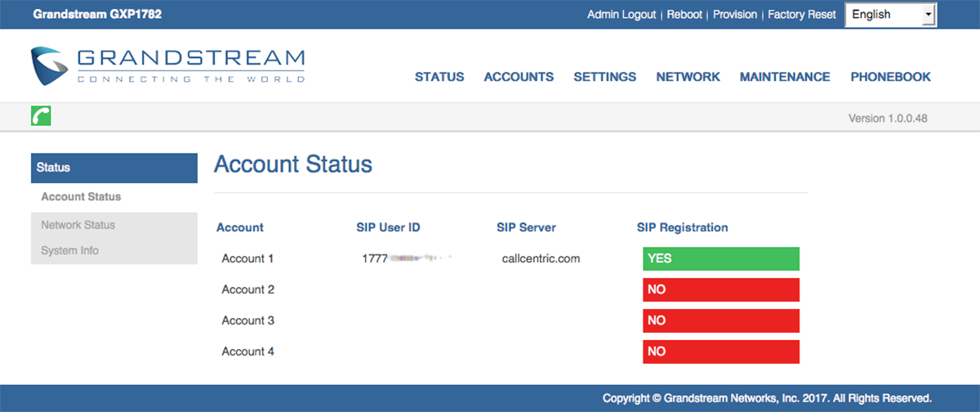Click the Account 1 row label
The height and width of the screenshot is (412, 980).
[248, 258]
